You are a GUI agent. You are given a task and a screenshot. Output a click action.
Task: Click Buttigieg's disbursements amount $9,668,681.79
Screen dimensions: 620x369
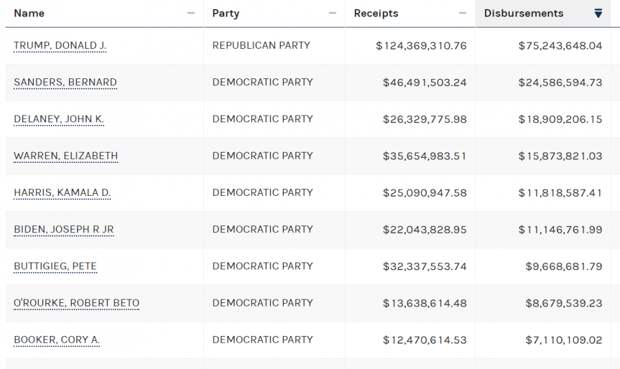tap(564, 267)
